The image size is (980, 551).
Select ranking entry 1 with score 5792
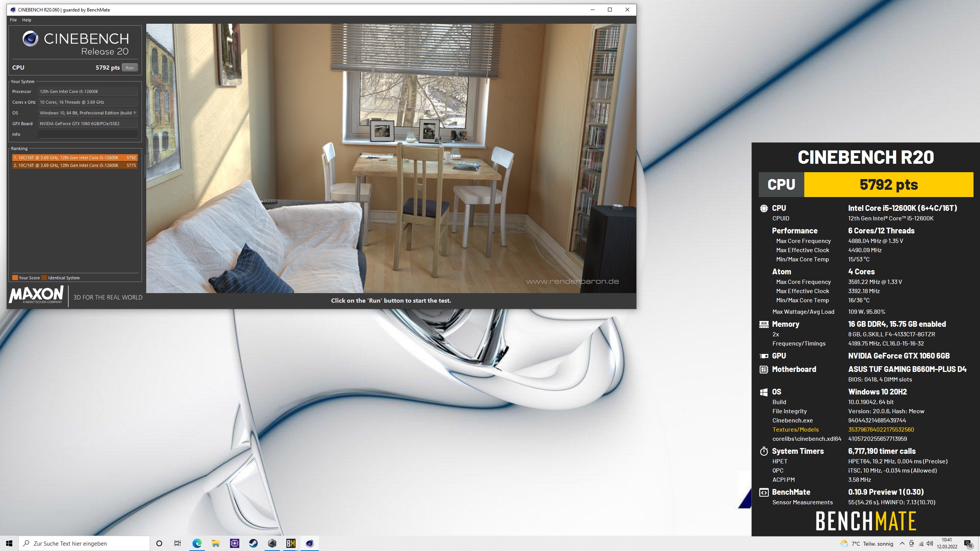[75, 158]
